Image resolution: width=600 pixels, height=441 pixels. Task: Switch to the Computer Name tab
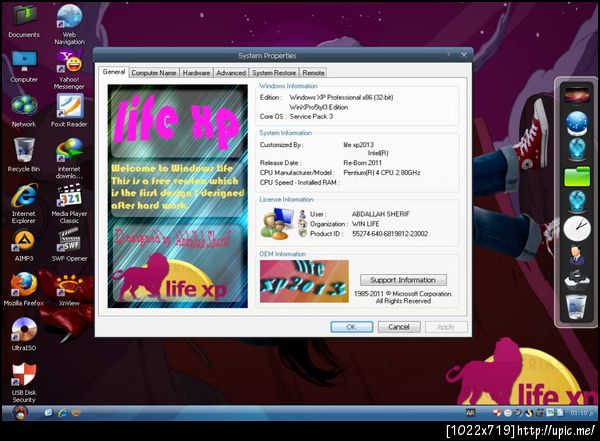tap(153, 73)
